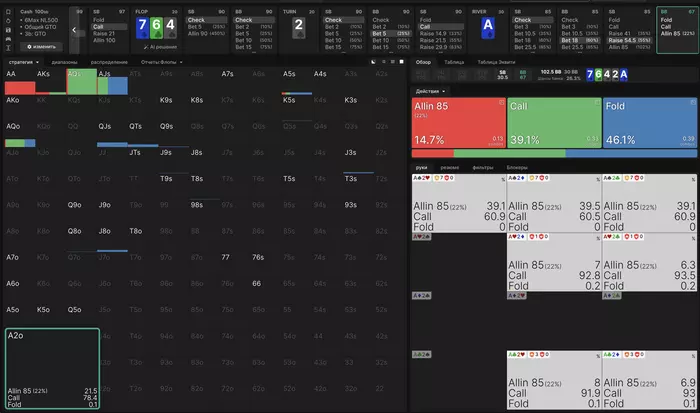Screen dimensions: 700x413
Task: Select QJs cell in hand matrix
Action: (x=112, y=134)
